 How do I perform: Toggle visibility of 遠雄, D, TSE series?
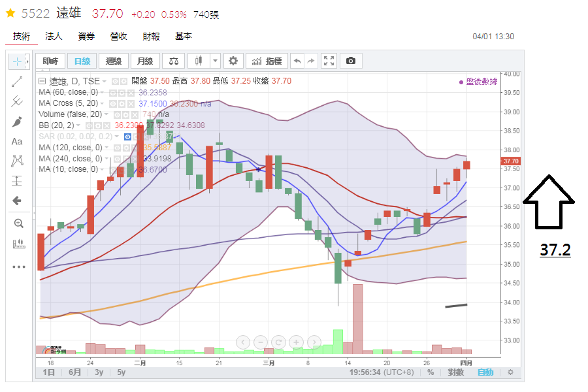tap(115, 82)
